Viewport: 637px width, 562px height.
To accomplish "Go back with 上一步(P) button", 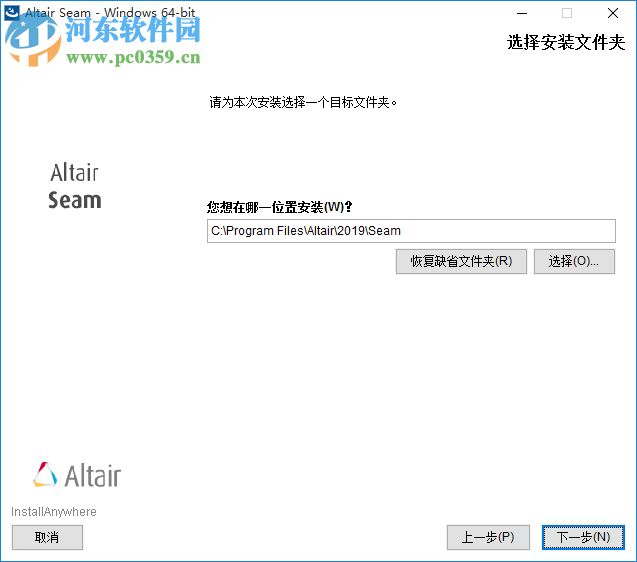I will click(488, 537).
